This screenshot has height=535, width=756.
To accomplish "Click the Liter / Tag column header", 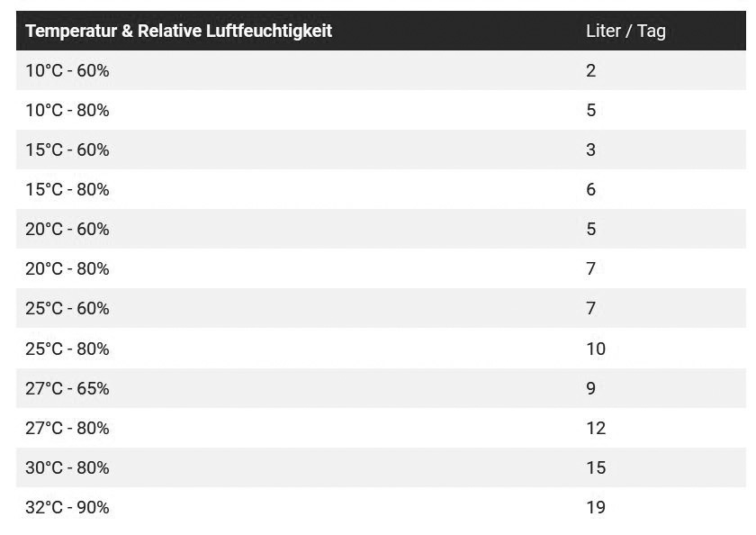I will (625, 31).
